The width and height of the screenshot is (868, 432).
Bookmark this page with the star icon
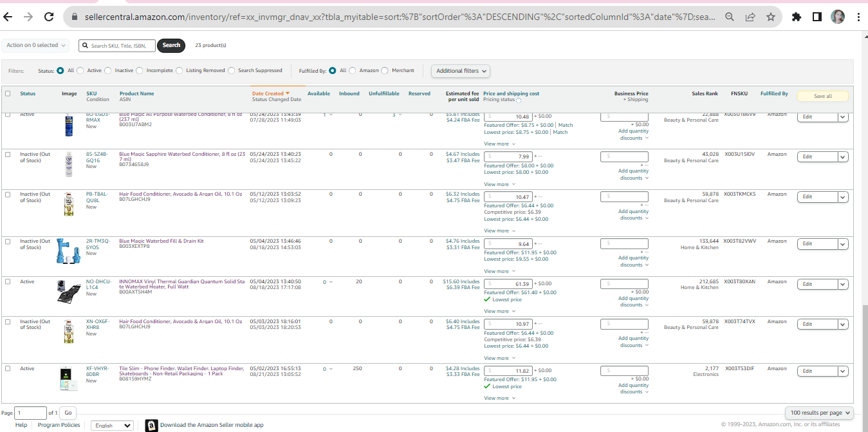tap(770, 17)
